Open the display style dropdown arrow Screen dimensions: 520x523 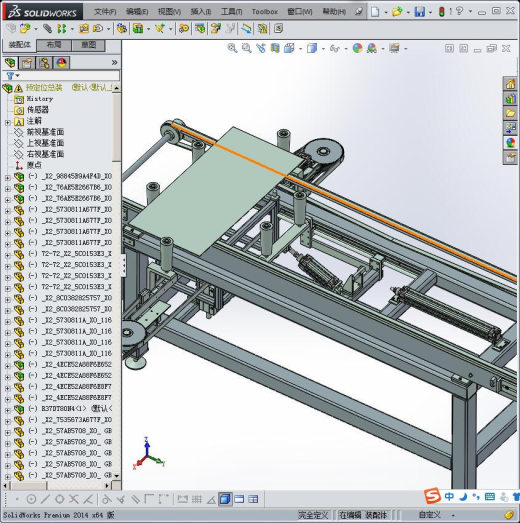[323, 49]
